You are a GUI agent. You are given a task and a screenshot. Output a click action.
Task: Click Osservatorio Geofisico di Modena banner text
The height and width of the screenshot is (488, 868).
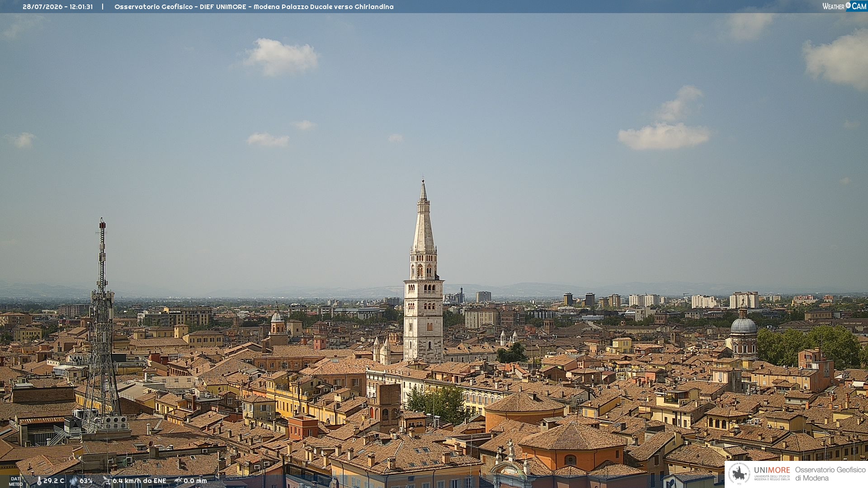[x=830, y=474]
